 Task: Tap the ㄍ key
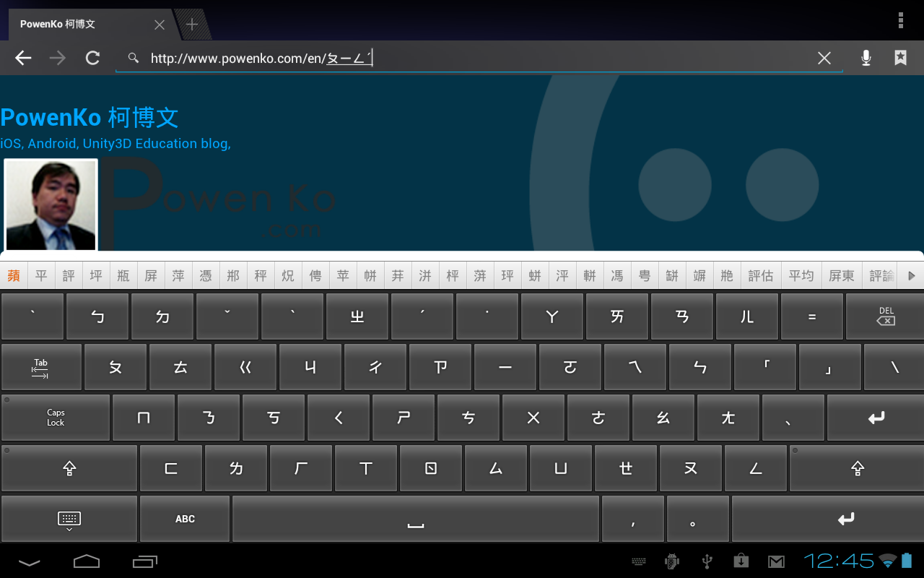pos(245,367)
